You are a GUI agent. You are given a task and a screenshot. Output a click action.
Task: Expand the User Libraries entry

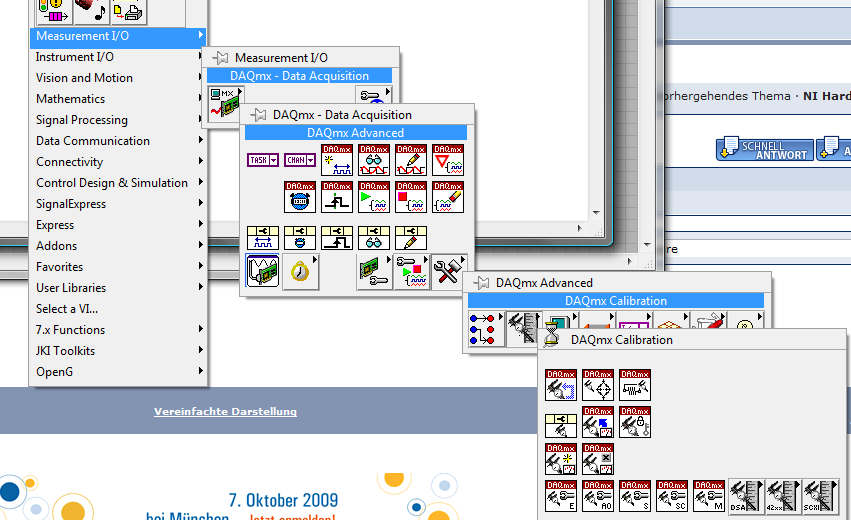(118, 288)
